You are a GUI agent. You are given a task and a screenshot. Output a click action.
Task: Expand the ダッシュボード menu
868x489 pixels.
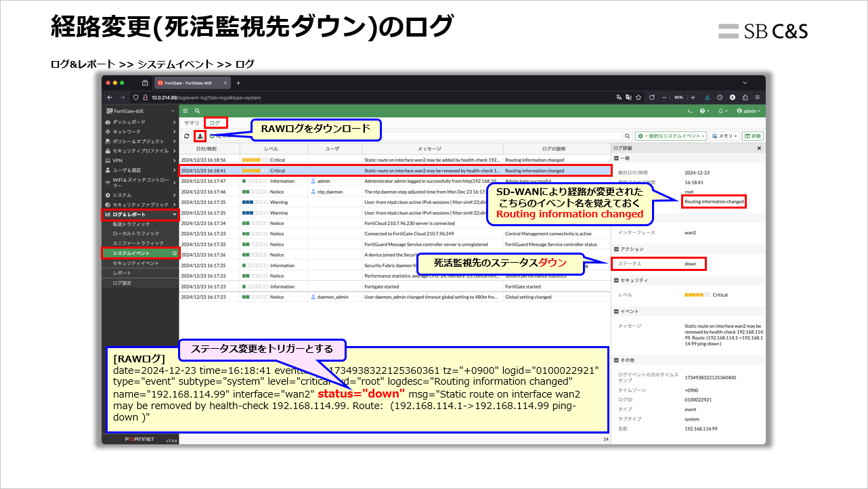pyautogui.click(x=140, y=122)
